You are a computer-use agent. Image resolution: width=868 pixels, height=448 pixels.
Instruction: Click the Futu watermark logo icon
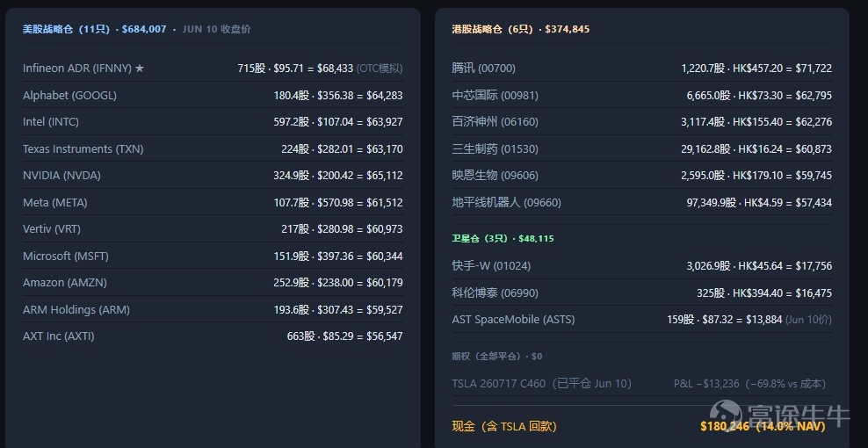point(726,415)
